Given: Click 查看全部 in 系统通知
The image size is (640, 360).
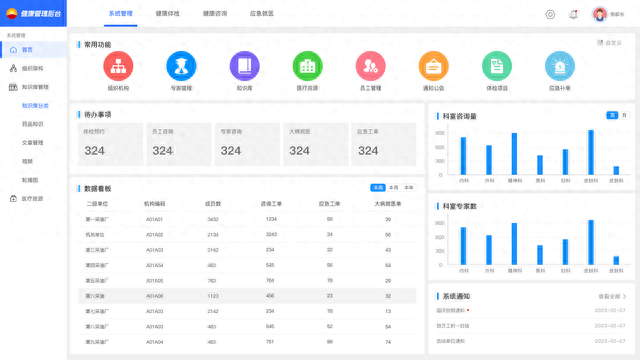Looking at the screenshot, I should [612, 297].
